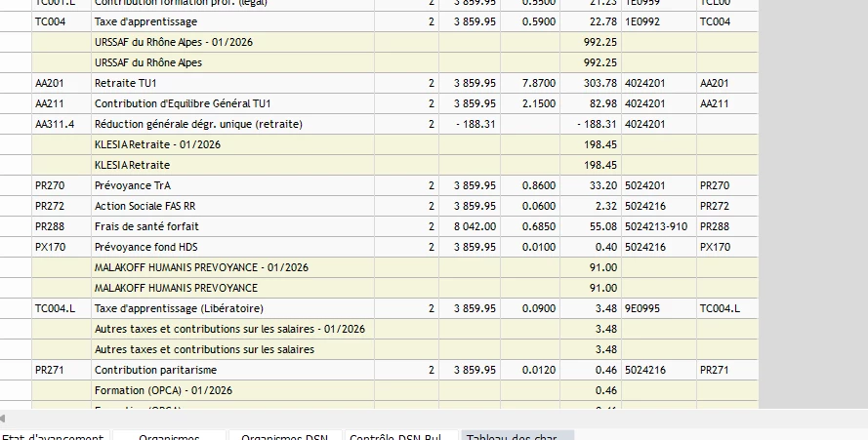The image size is (868, 440).
Task: Click the KLESIA Retraite total row without date
Action: (394, 165)
